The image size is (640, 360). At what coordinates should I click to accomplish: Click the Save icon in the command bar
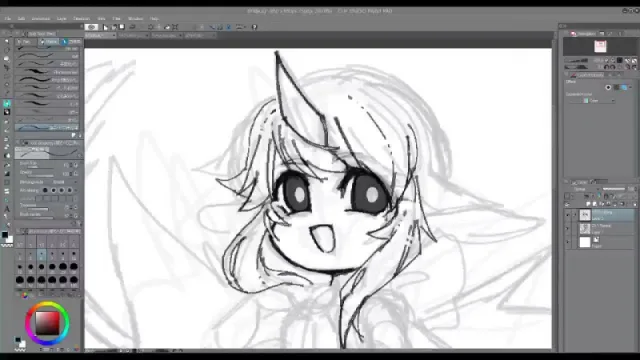(x=122, y=27)
